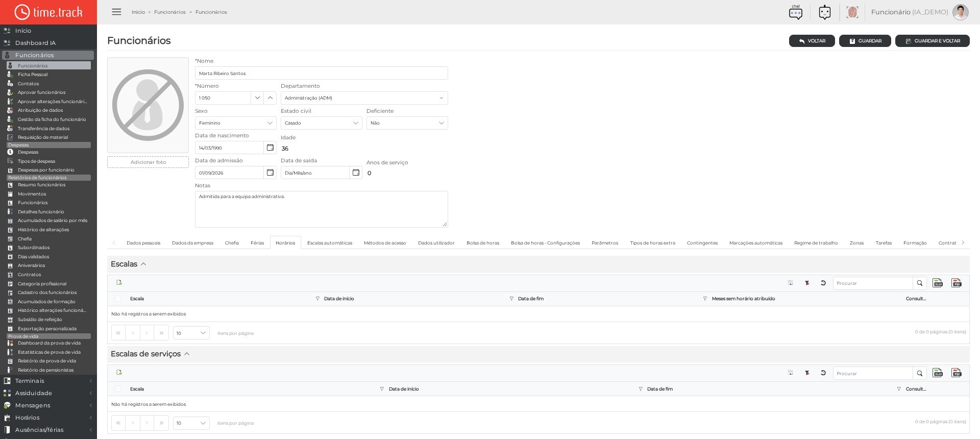Filter the Escalas grid's Data de início column

tap(511, 299)
